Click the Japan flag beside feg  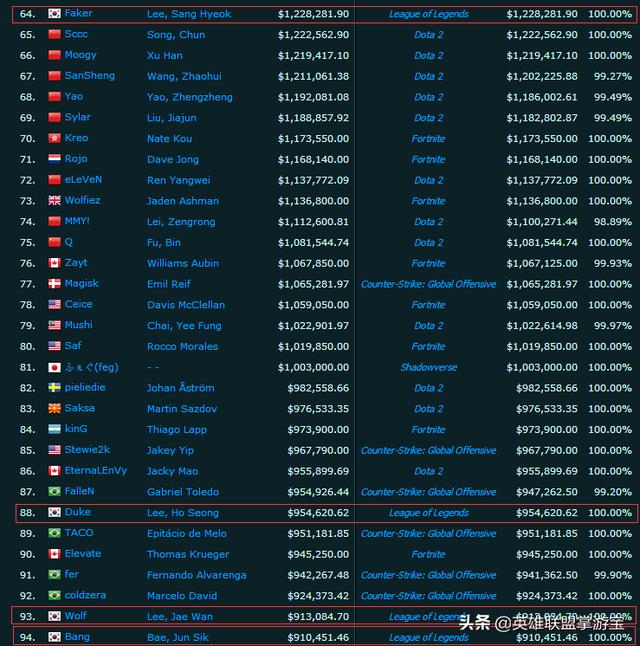pyautogui.click(x=54, y=367)
